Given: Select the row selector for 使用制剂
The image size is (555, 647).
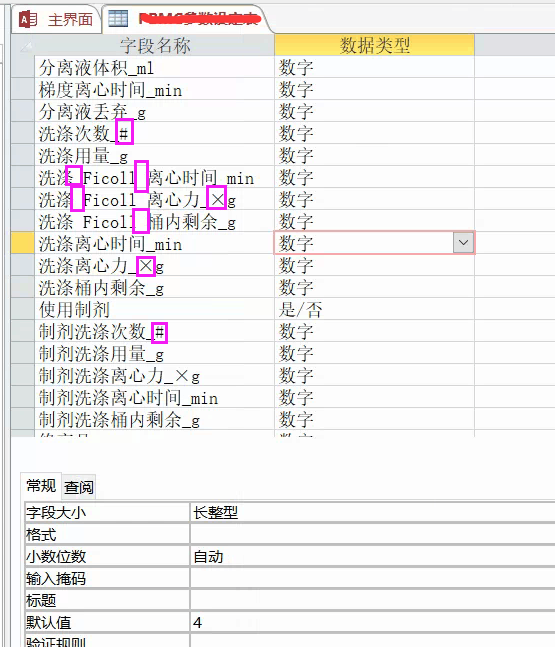Looking at the screenshot, I should tap(22, 309).
